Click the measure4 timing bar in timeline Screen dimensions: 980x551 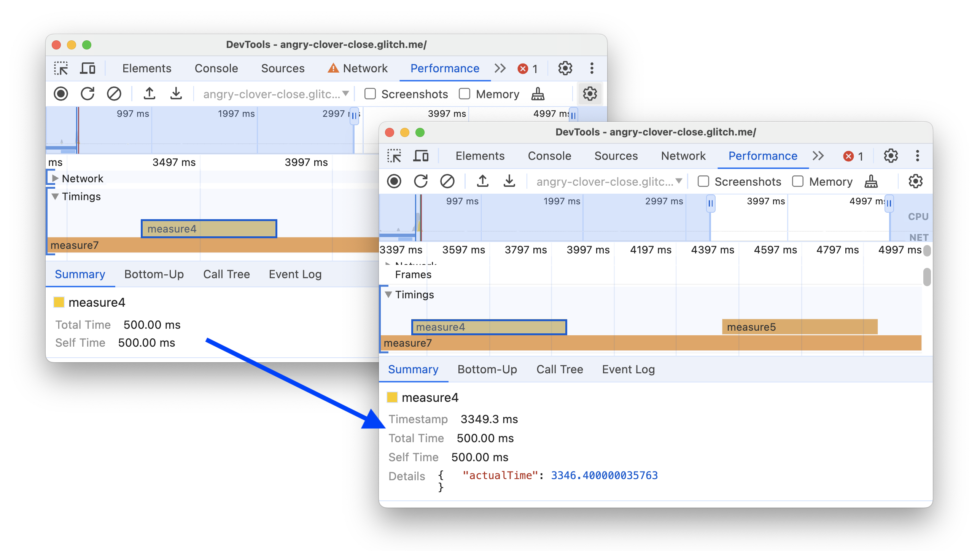(x=488, y=327)
